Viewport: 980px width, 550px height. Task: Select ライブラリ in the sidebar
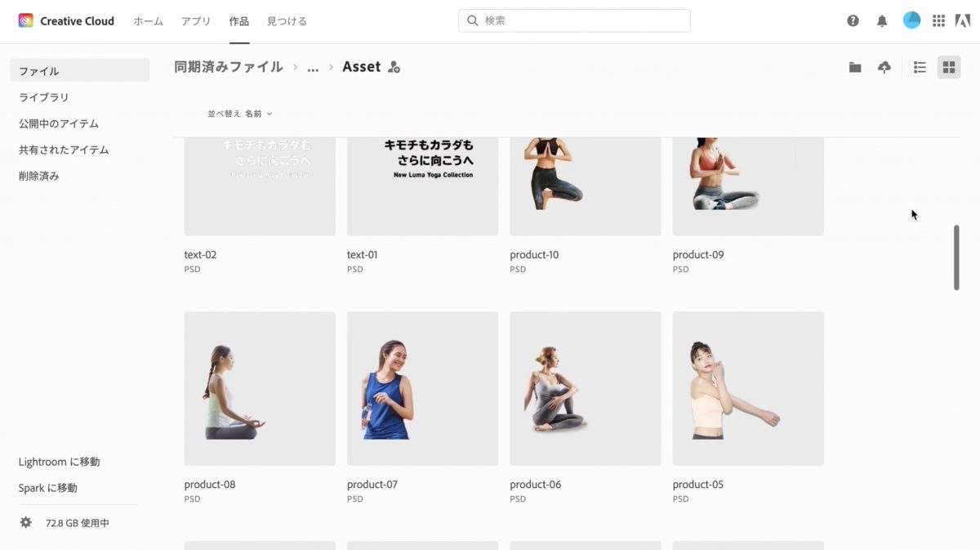44,97
